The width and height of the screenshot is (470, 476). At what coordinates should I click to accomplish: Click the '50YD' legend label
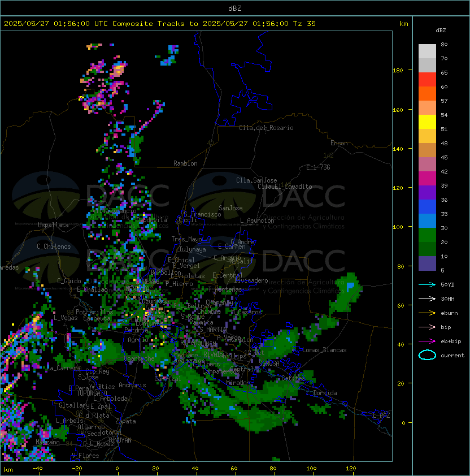point(447,285)
